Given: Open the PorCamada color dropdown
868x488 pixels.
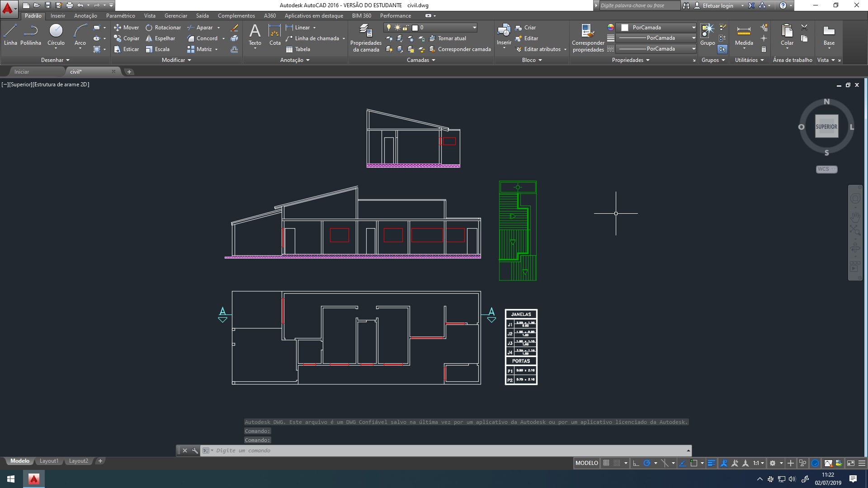Looking at the screenshot, I should (658, 28).
